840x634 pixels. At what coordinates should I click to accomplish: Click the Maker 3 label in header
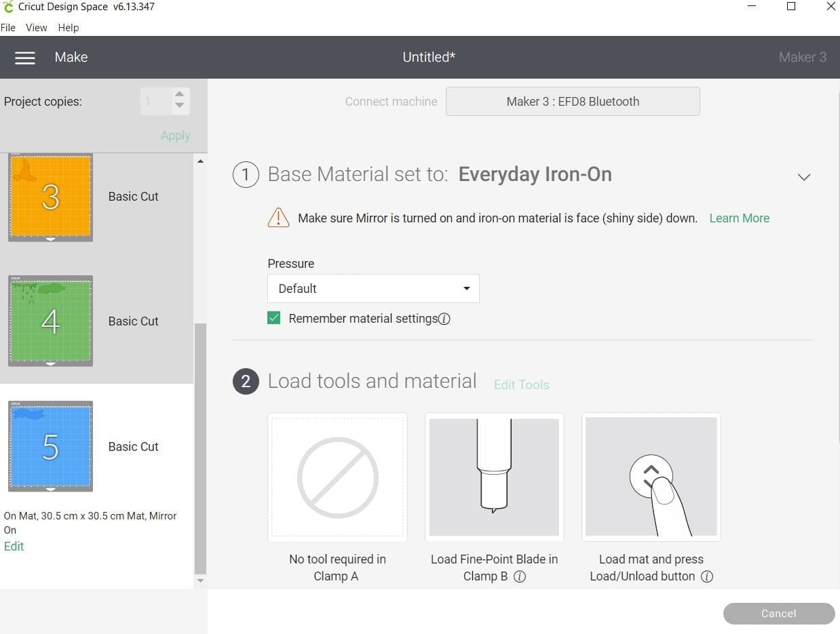pyautogui.click(x=803, y=58)
